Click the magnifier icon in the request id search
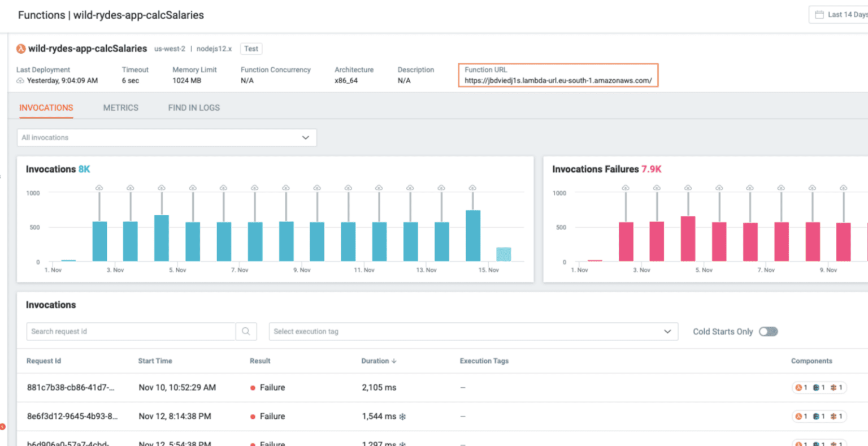Viewport: 868px width, 446px height. point(246,331)
